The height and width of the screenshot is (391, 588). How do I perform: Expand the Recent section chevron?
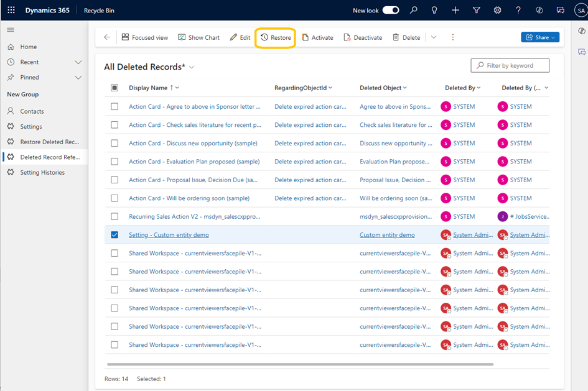[78, 62]
